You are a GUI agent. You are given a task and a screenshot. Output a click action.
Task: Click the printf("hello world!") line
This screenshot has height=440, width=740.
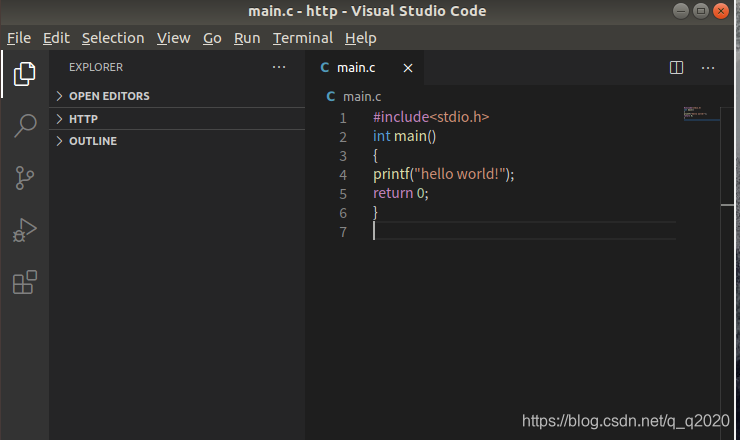[444, 174]
